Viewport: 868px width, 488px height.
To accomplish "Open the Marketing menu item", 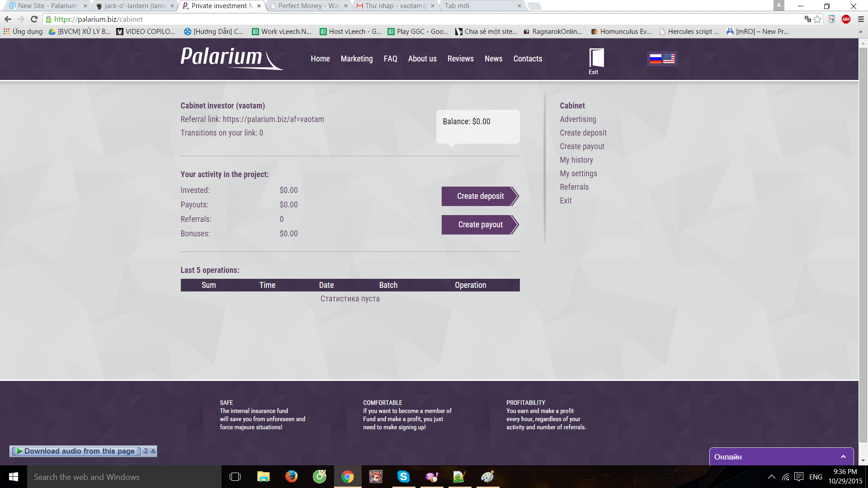I will pos(357,59).
